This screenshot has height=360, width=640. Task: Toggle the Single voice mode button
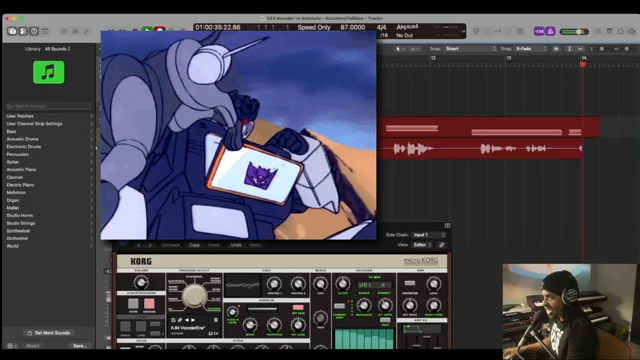point(125,326)
